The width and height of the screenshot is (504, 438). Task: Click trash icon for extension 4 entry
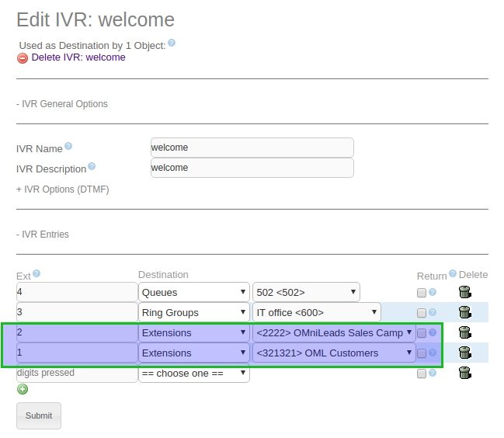(x=464, y=292)
